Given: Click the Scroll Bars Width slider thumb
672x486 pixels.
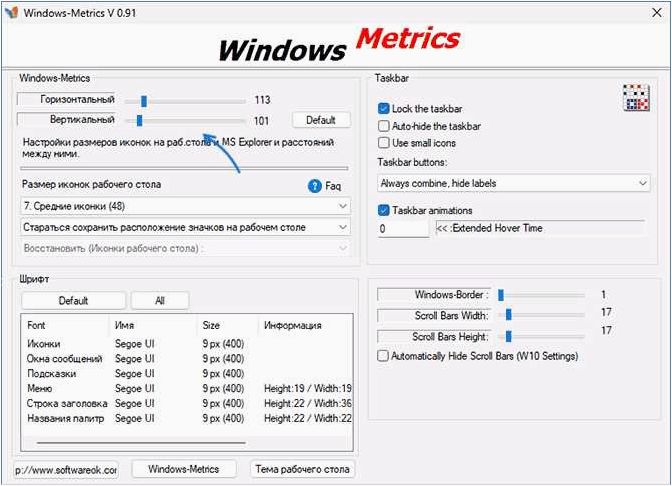Looking at the screenshot, I should click(509, 315).
